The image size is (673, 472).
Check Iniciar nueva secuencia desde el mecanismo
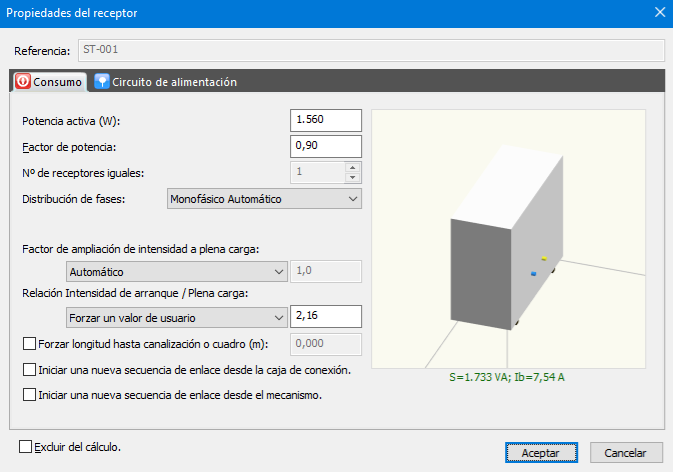pos(29,394)
